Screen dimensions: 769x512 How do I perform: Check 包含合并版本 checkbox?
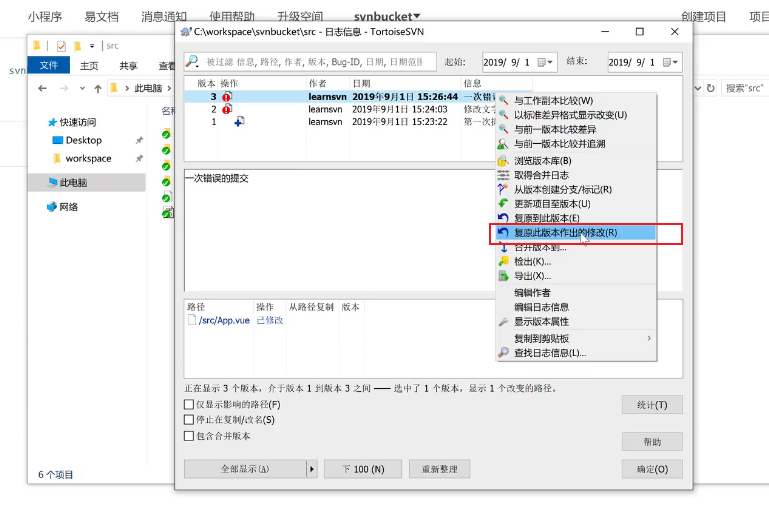[x=189, y=435]
